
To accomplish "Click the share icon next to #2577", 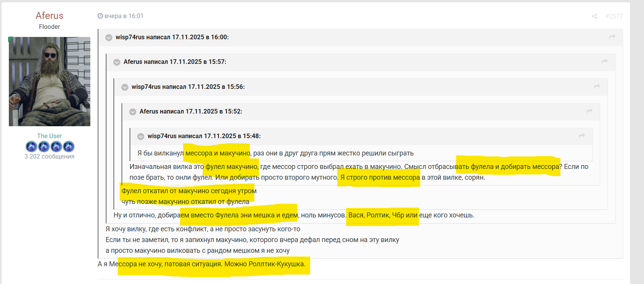I will [x=594, y=16].
